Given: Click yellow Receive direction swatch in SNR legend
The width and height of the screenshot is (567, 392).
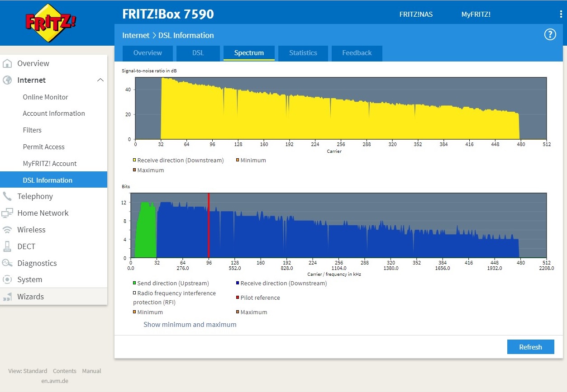Looking at the screenshot, I should pos(134,160).
